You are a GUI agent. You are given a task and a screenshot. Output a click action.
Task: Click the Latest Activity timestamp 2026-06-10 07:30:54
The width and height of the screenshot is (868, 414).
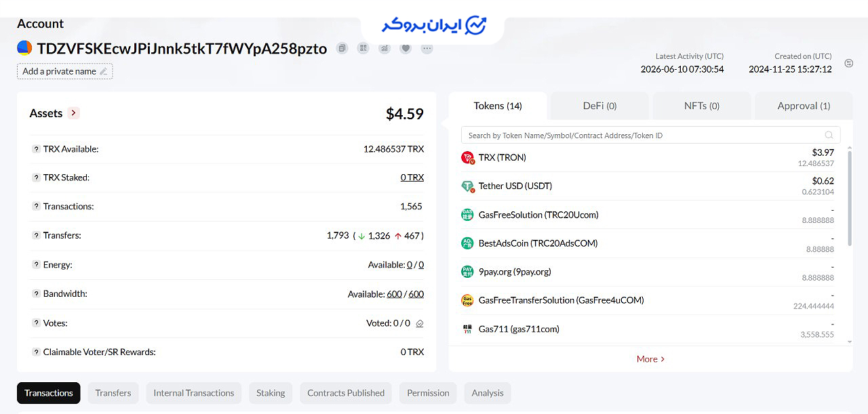(682, 69)
